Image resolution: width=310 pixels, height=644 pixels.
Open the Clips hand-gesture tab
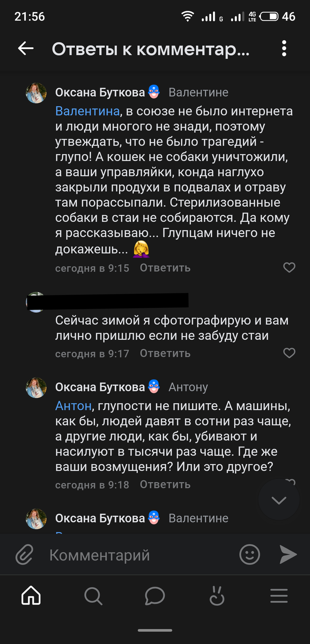click(217, 596)
